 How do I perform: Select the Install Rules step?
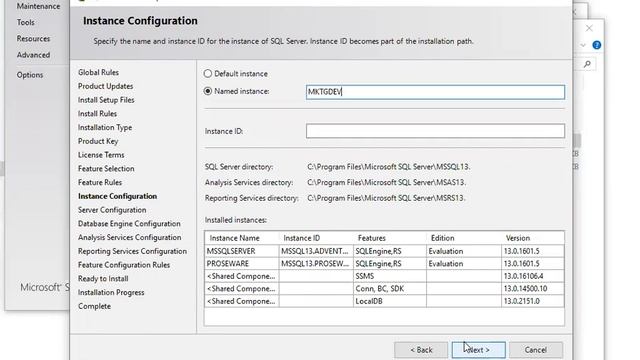pos(97,113)
